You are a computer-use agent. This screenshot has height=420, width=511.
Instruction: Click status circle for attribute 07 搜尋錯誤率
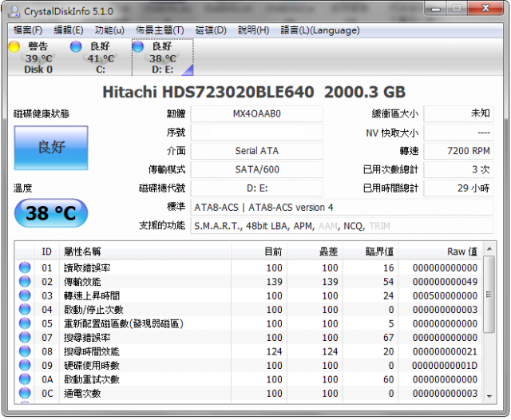pyautogui.click(x=25, y=337)
